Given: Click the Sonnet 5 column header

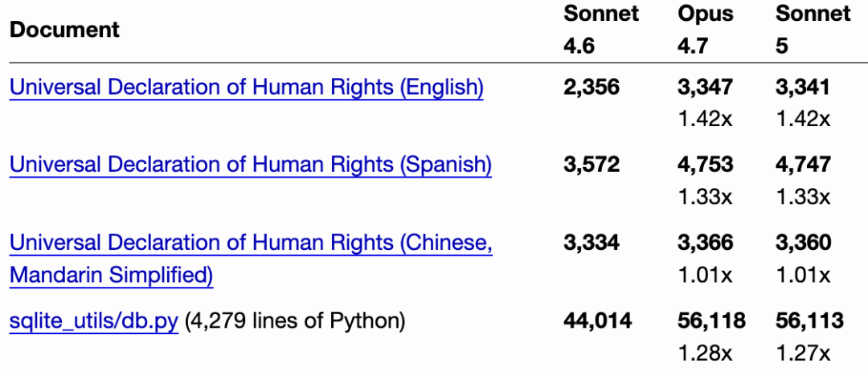Looking at the screenshot, I should coord(813,30).
